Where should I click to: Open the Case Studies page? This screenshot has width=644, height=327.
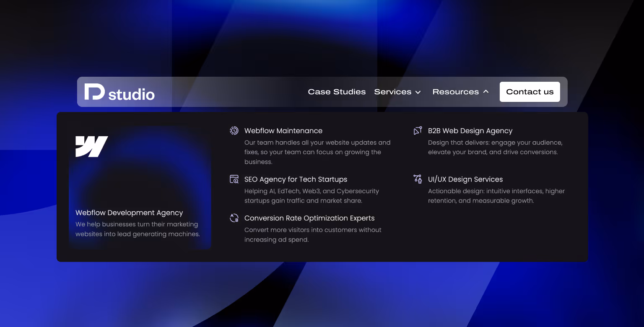[337, 91]
